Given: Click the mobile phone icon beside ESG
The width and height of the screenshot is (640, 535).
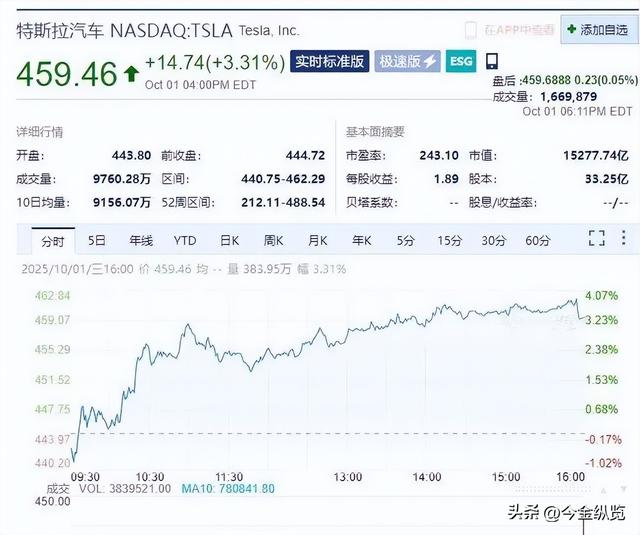Looking at the screenshot, I should coord(491,62).
